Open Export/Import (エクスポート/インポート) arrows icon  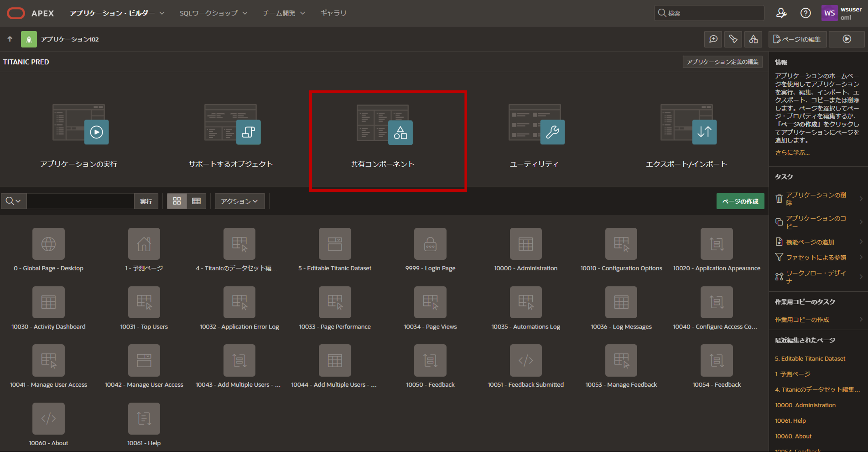(704, 132)
